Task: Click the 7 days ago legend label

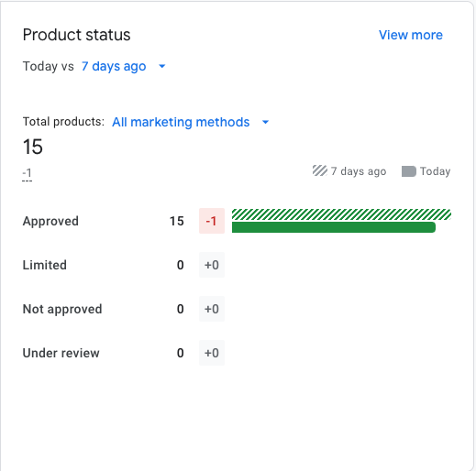Action: [x=359, y=171]
